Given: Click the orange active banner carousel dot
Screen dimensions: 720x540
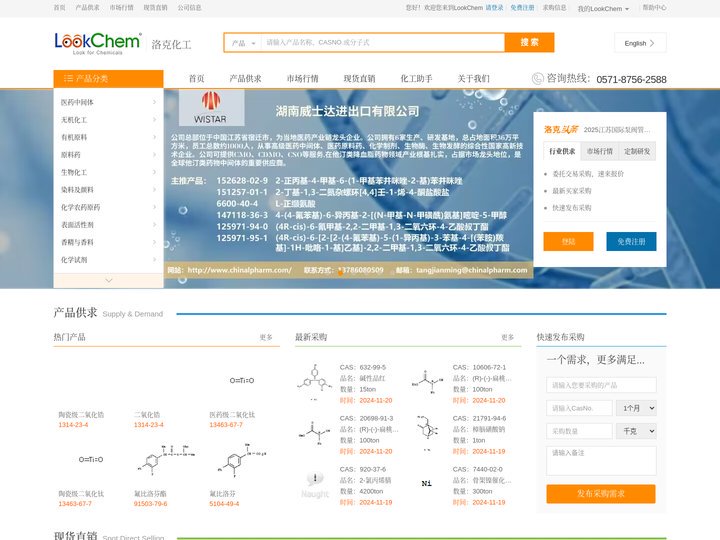Looking at the screenshot, I should pos(340,273).
